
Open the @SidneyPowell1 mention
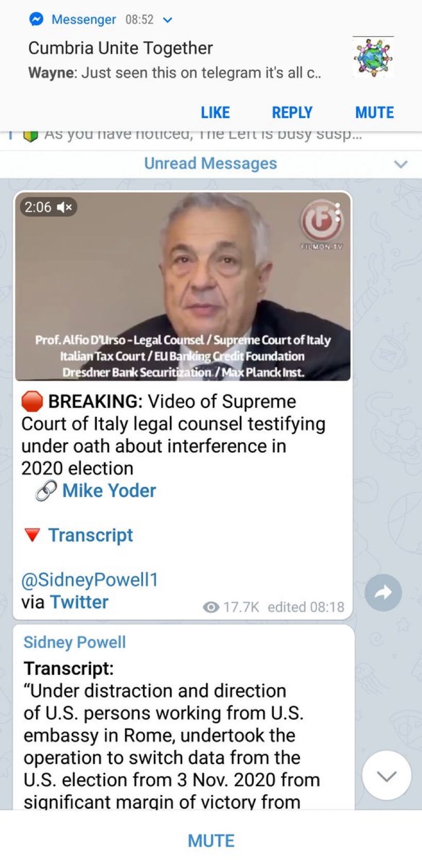pos(90,580)
